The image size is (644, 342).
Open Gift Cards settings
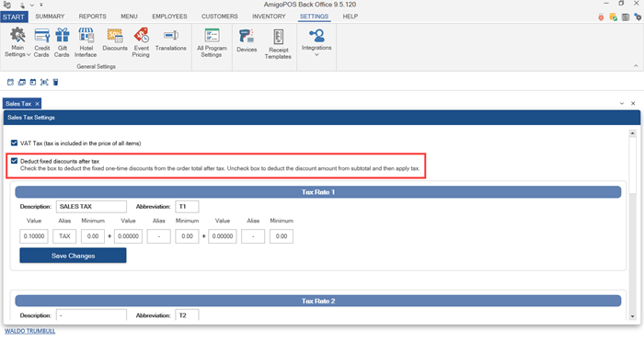click(62, 42)
